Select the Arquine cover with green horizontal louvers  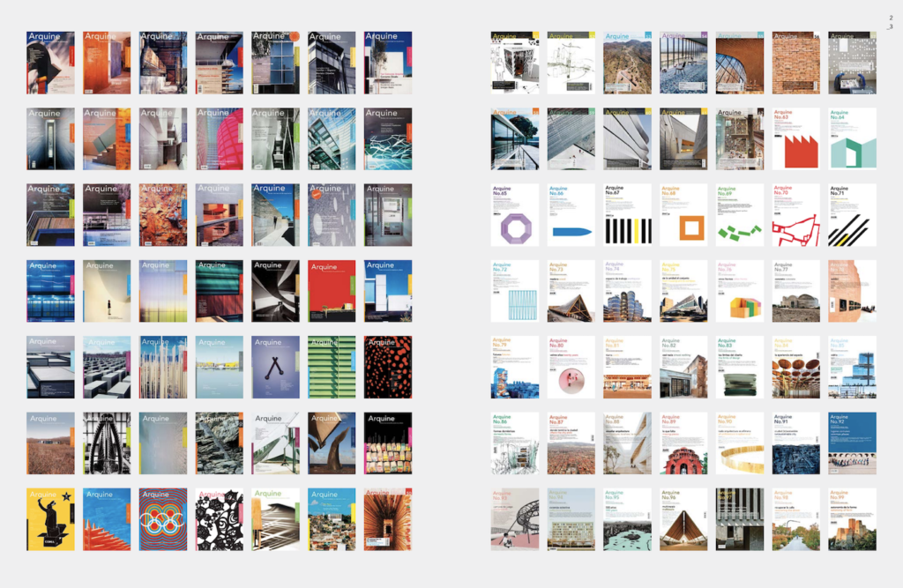coord(332,367)
